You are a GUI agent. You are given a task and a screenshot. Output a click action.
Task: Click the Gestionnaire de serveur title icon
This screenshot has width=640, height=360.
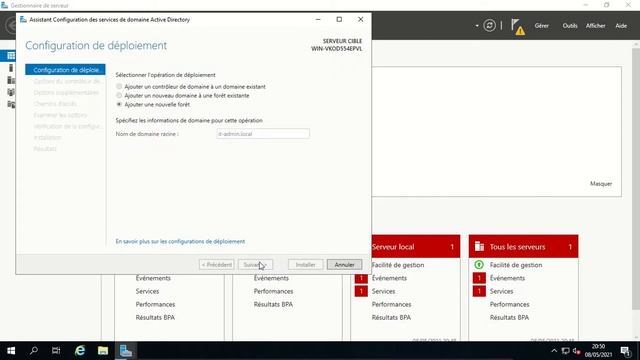click(x=4, y=5)
